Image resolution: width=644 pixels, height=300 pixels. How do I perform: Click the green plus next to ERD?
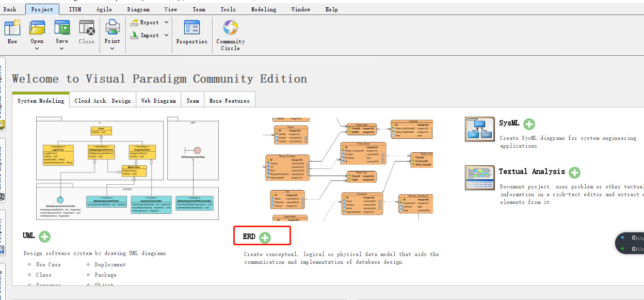pos(265,238)
